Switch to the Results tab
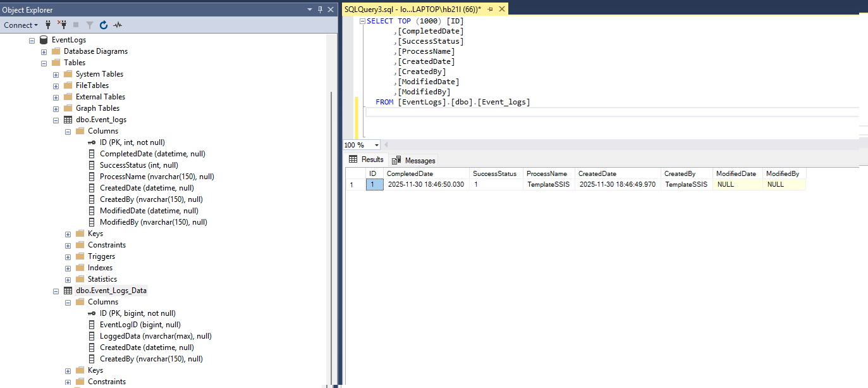This screenshot has height=388, width=868. click(x=367, y=160)
